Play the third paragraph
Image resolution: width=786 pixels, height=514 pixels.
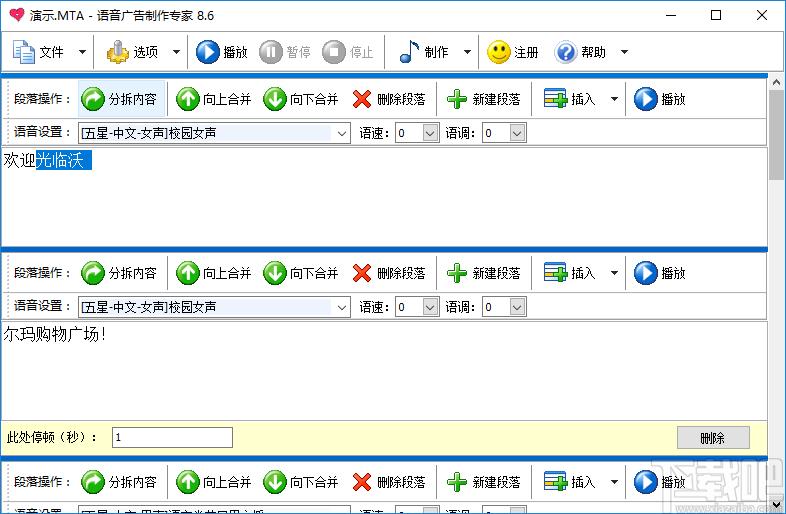[660, 482]
